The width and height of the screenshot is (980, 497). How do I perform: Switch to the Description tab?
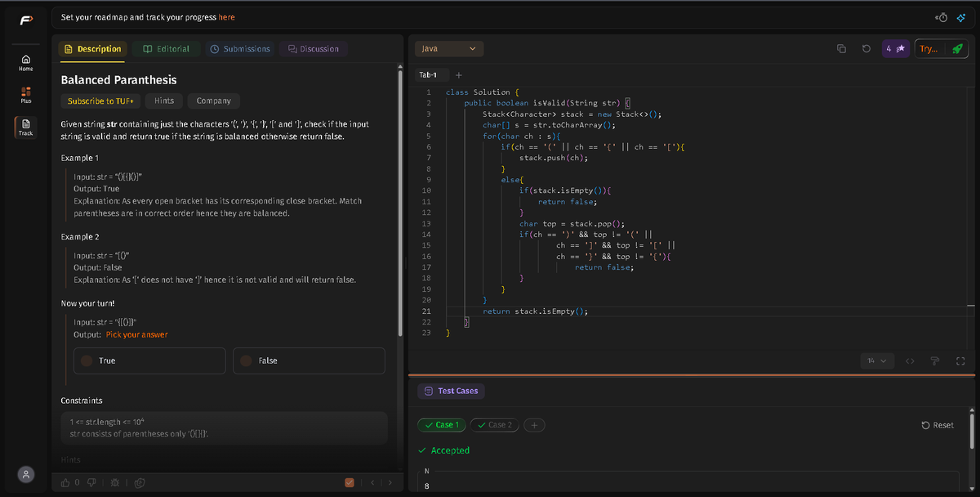pyautogui.click(x=93, y=49)
